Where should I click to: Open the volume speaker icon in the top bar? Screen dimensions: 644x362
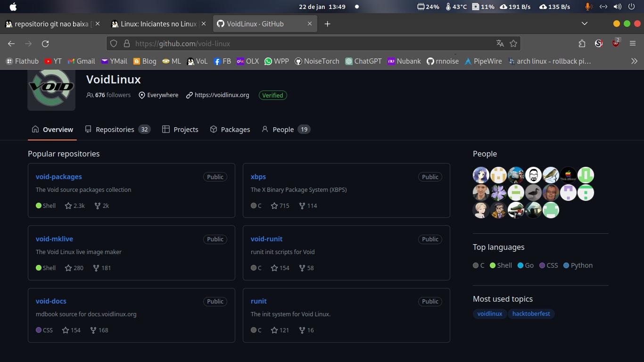point(617,7)
